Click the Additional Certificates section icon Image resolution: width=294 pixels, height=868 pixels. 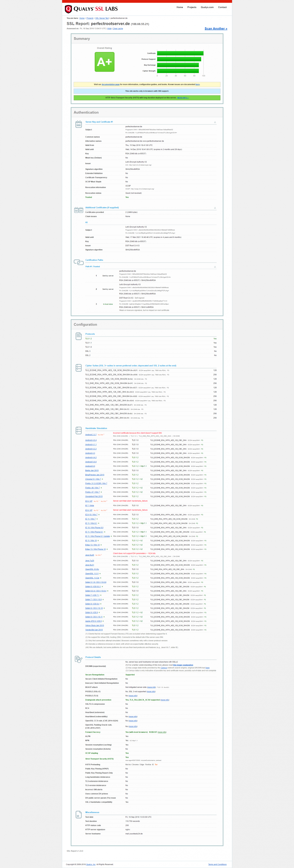[x=78, y=210]
